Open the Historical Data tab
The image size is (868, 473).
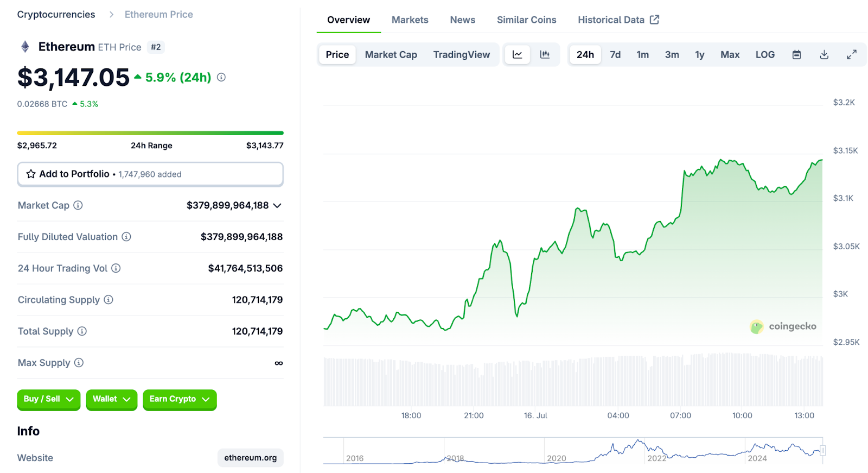[x=618, y=20]
